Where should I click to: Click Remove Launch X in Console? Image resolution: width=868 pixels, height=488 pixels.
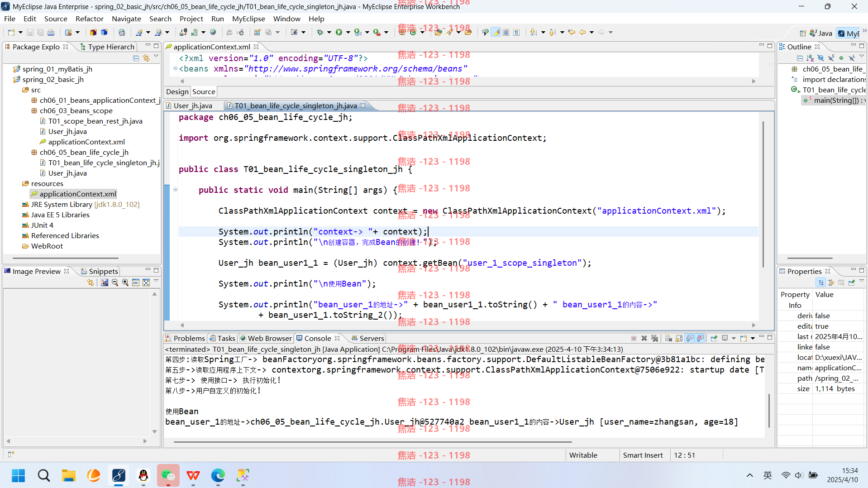click(644, 338)
